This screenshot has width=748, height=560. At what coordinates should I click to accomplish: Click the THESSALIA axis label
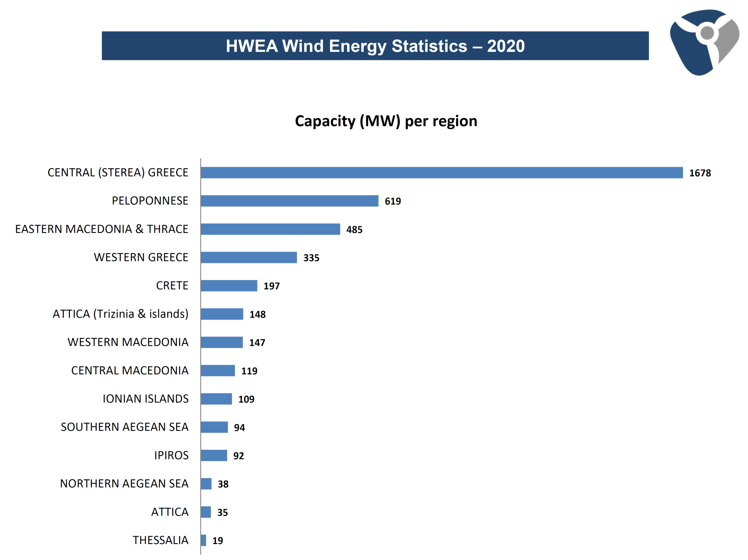(x=160, y=540)
